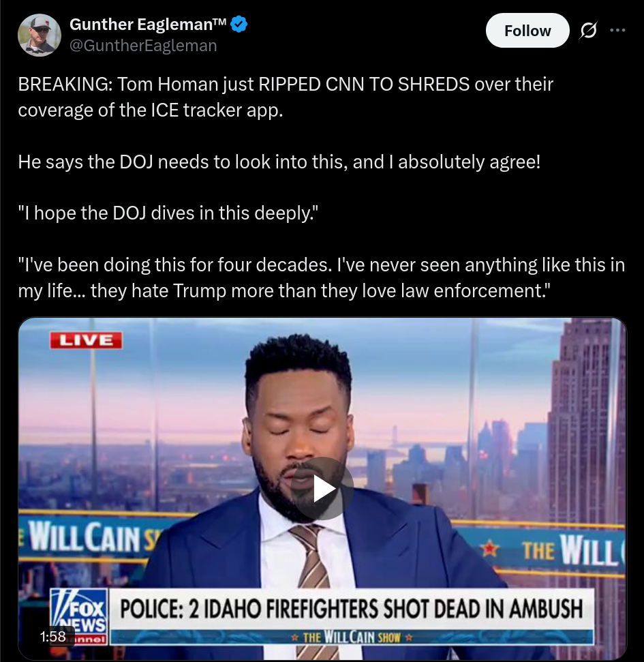644x662 pixels.
Task: Select the BREAKING Tom Homan post text
Action: pos(286,97)
